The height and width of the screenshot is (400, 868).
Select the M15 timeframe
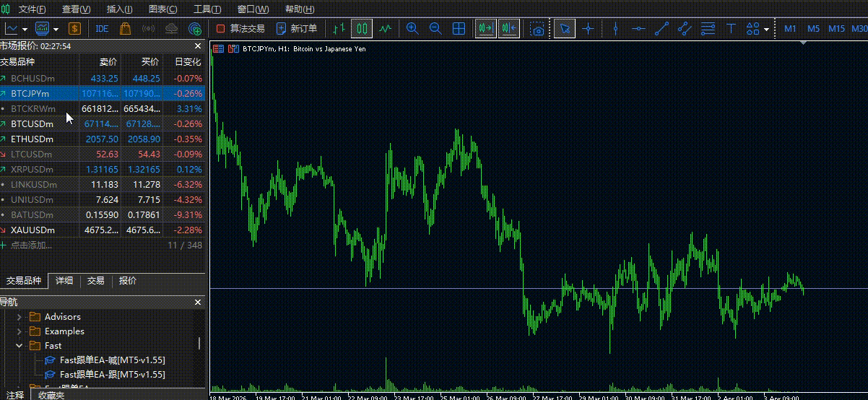click(836, 29)
